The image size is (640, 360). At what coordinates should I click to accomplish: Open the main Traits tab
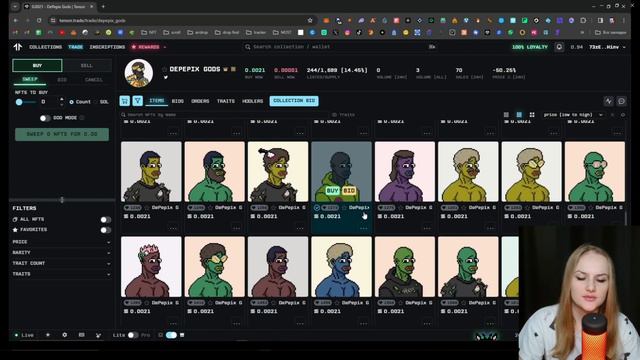(x=226, y=101)
